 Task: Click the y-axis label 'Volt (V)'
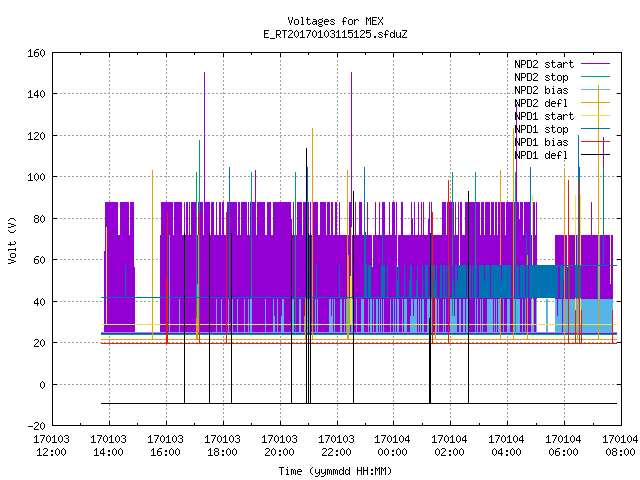13,240
